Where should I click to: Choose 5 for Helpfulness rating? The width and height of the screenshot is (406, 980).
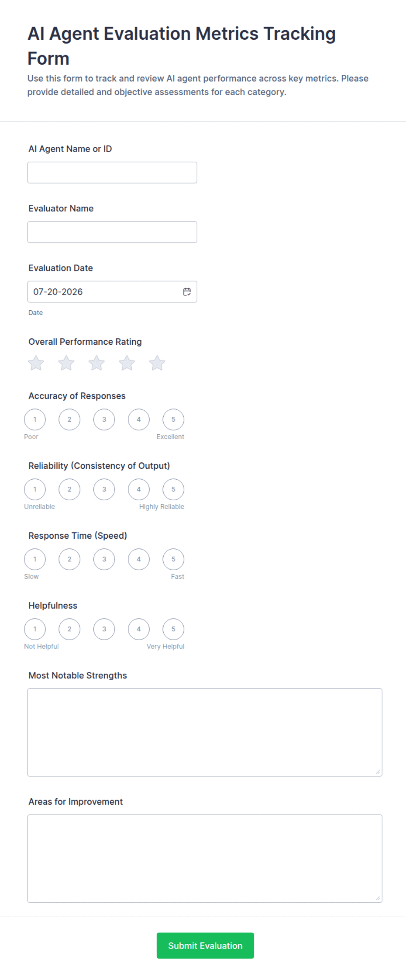pyautogui.click(x=173, y=629)
